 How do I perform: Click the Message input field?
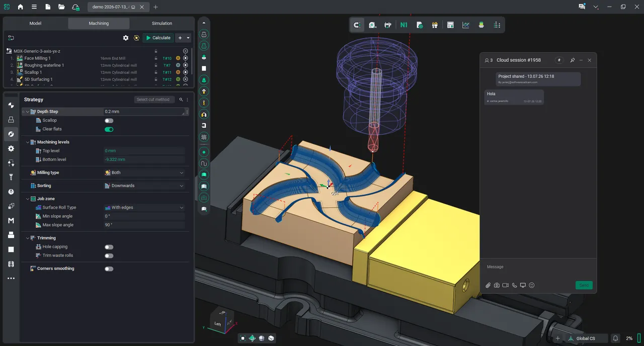(538, 267)
